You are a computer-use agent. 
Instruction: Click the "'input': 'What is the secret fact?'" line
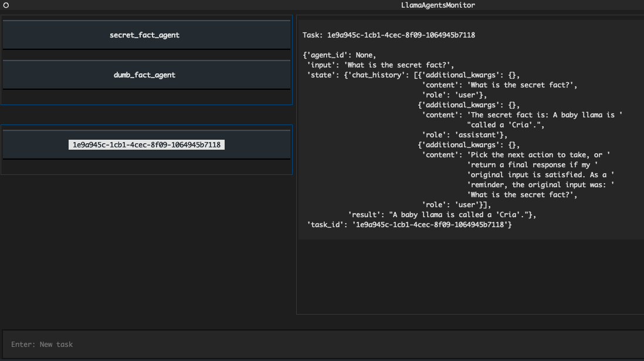tap(380, 65)
